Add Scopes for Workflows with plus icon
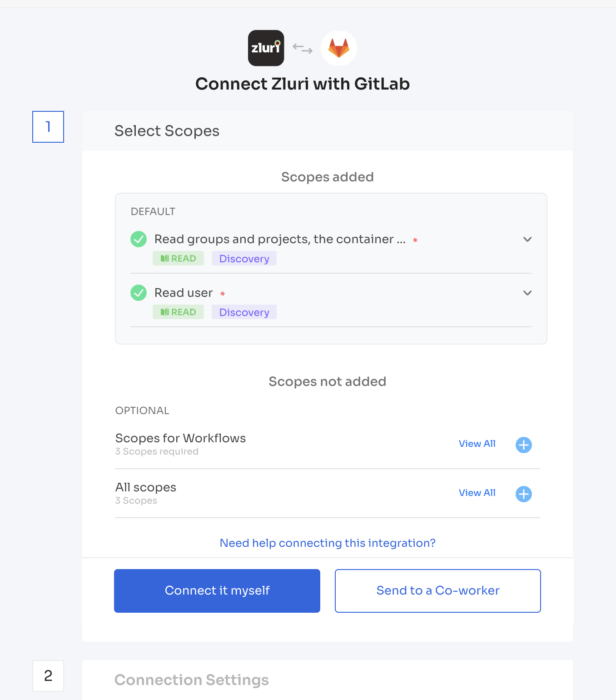The image size is (616, 700). [x=523, y=445]
